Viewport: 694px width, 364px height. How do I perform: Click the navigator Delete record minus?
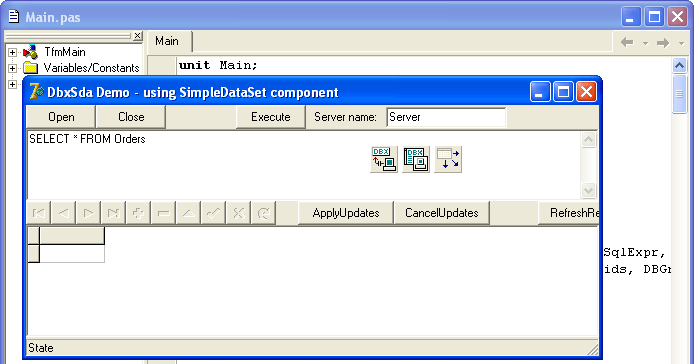[163, 213]
